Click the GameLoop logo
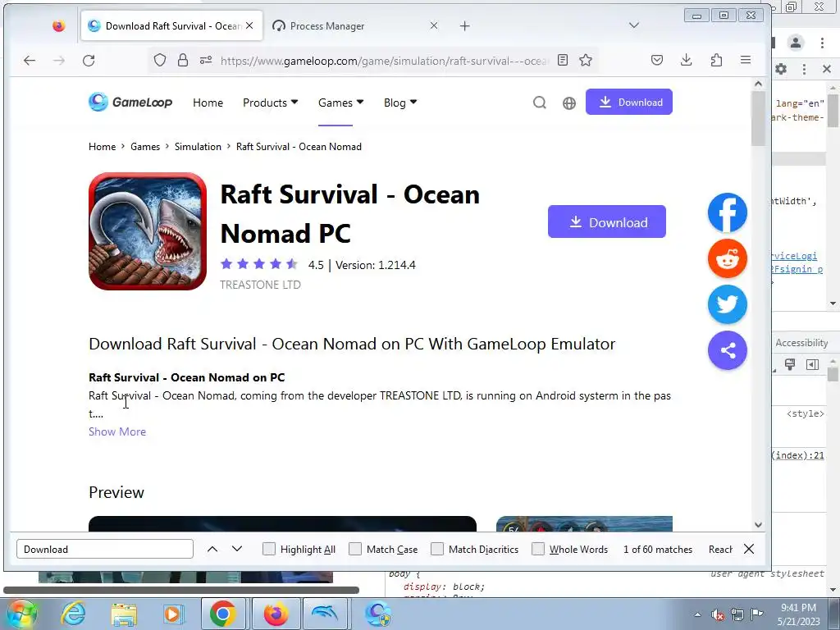The height and width of the screenshot is (630, 840). tap(130, 102)
